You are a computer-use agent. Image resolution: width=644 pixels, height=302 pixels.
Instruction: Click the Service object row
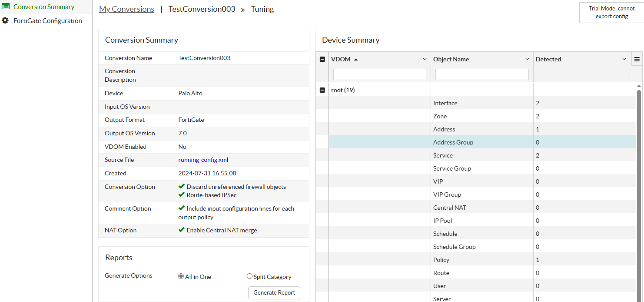point(475,155)
